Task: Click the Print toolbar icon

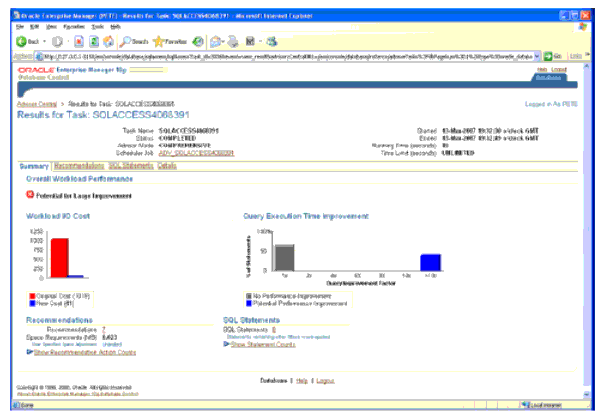Action: (233, 41)
